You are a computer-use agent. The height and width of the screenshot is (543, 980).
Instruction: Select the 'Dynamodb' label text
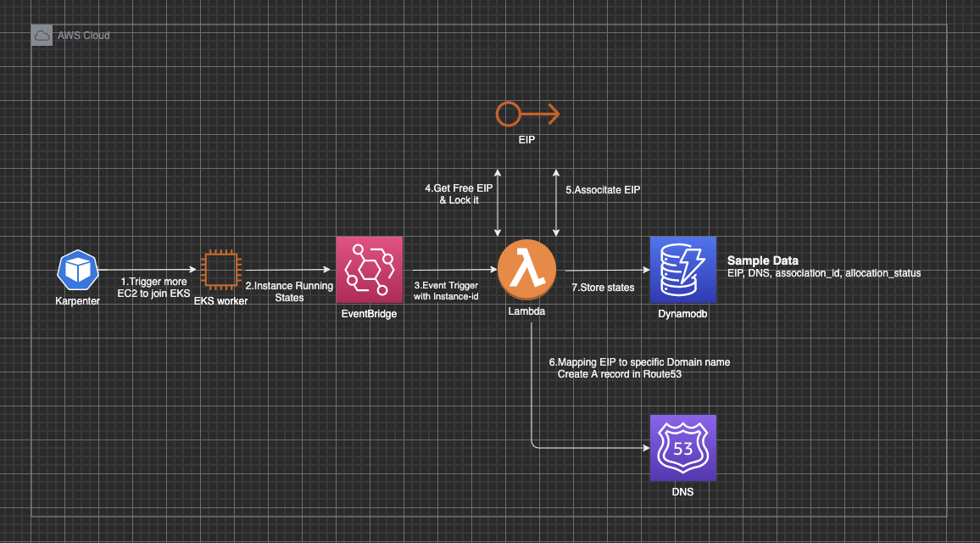[x=682, y=314]
